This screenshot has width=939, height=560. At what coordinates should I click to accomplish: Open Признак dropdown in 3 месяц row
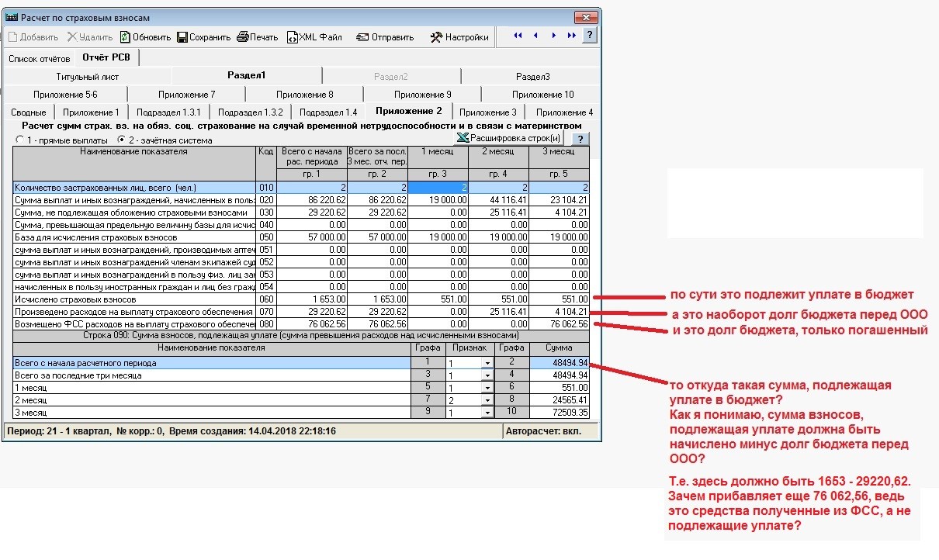pyautogui.click(x=487, y=413)
